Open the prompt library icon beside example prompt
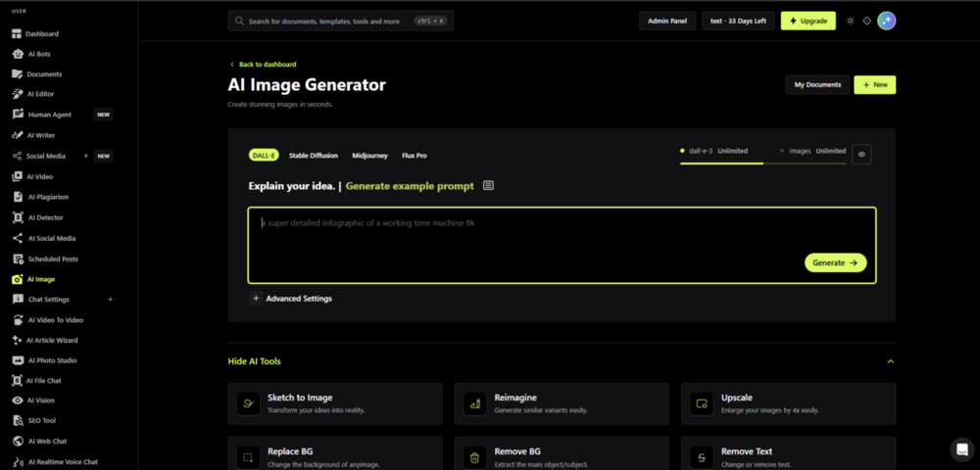Image resolution: width=980 pixels, height=470 pixels. tap(489, 185)
